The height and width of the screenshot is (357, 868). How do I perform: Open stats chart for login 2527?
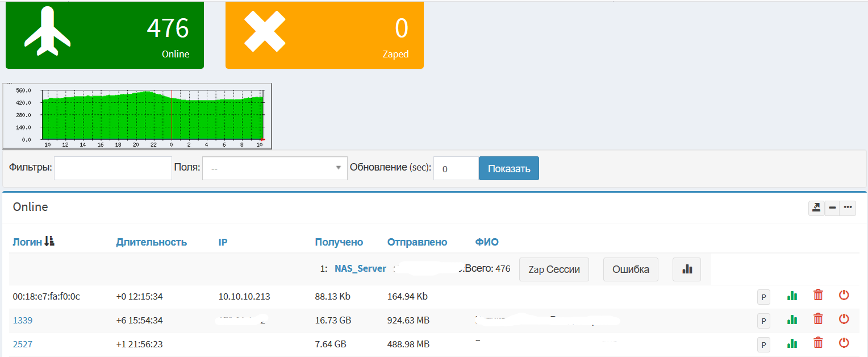pos(792,343)
